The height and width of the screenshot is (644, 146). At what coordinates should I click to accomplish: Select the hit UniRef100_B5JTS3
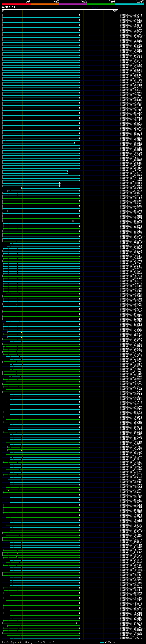[x=131, y=243]
